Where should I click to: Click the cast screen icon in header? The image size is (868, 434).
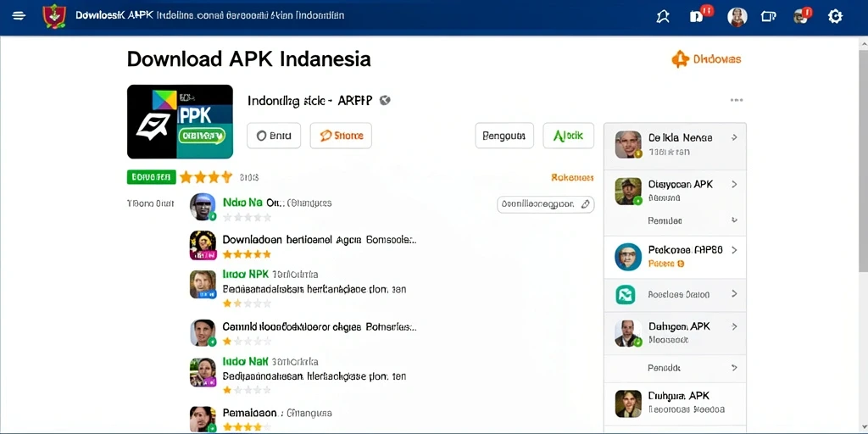click(768, 17)
